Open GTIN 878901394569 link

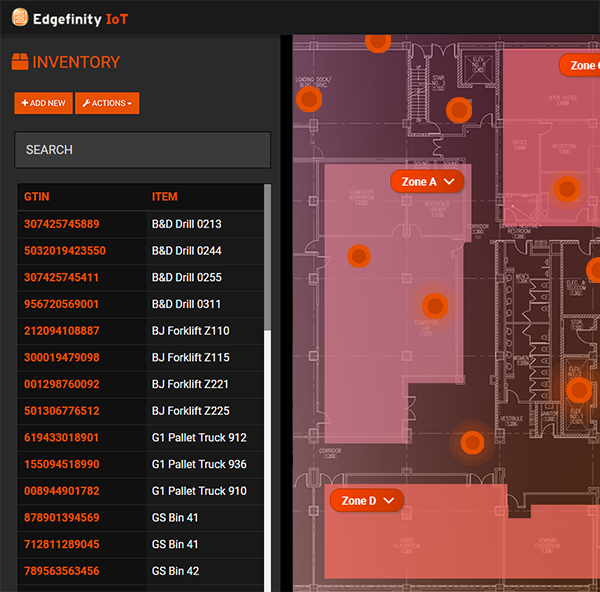[62, 517]
